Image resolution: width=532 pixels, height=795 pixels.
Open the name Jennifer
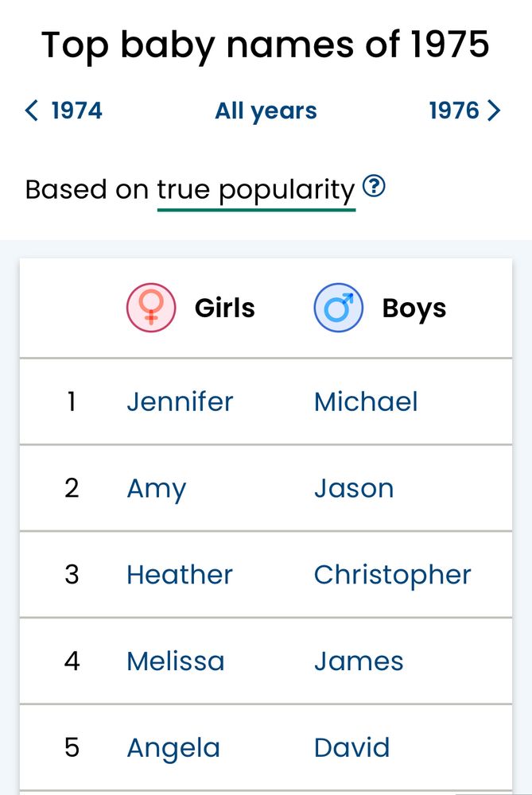coord(180,401)
